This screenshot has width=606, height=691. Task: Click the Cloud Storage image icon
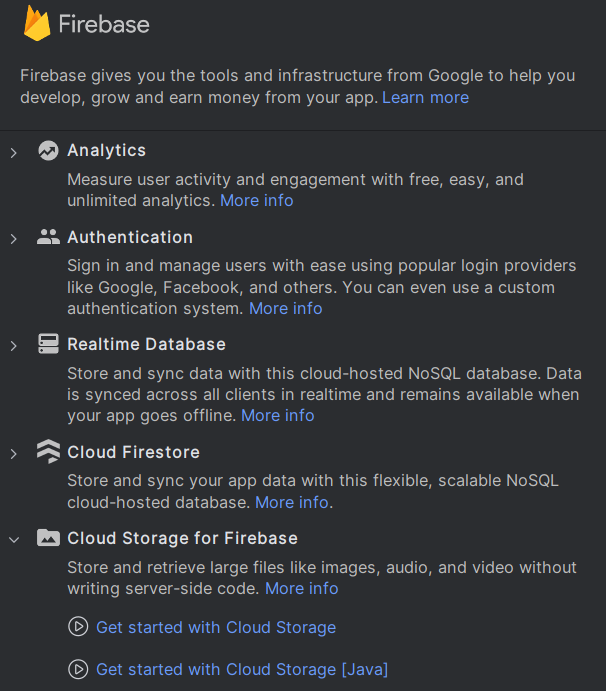(48, 538)
